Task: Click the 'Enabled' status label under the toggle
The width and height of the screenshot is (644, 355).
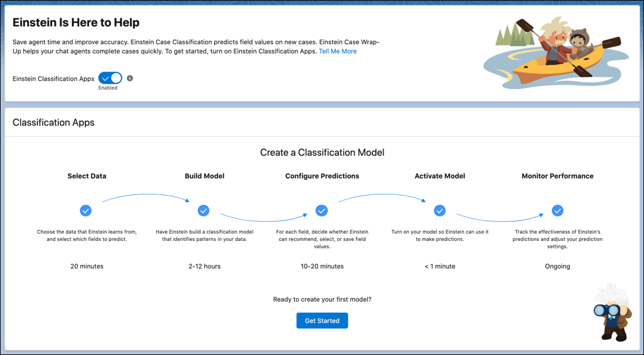Action: click(107, 88)
